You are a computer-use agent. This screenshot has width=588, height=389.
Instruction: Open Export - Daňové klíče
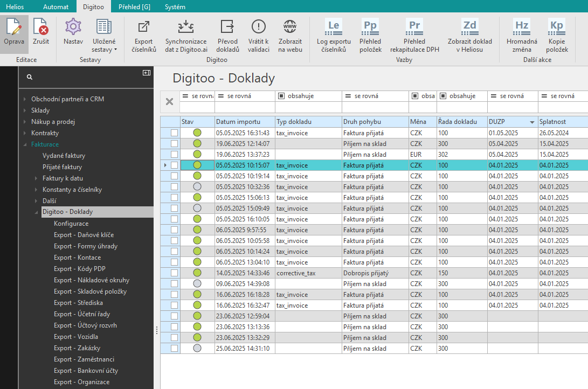84,235
